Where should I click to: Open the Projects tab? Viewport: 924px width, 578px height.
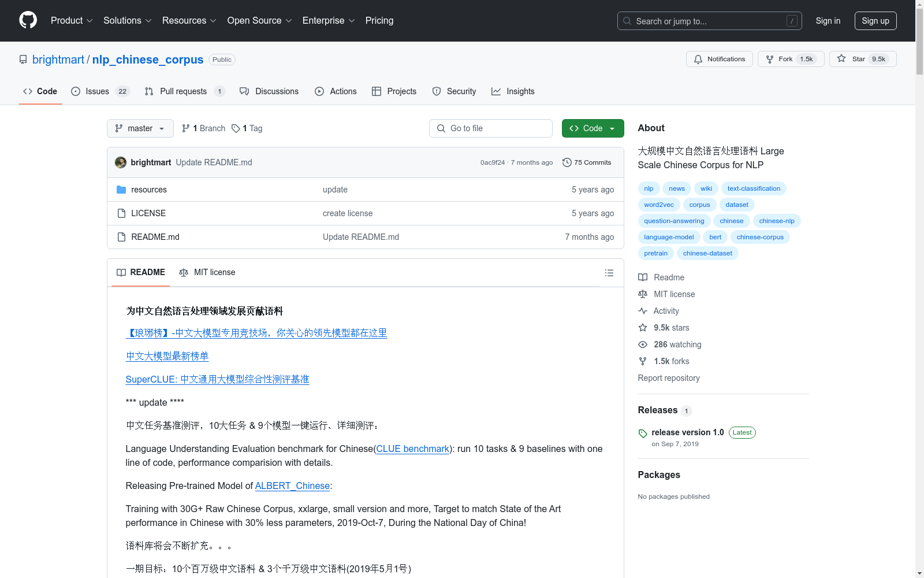click(x=394, y=91)
